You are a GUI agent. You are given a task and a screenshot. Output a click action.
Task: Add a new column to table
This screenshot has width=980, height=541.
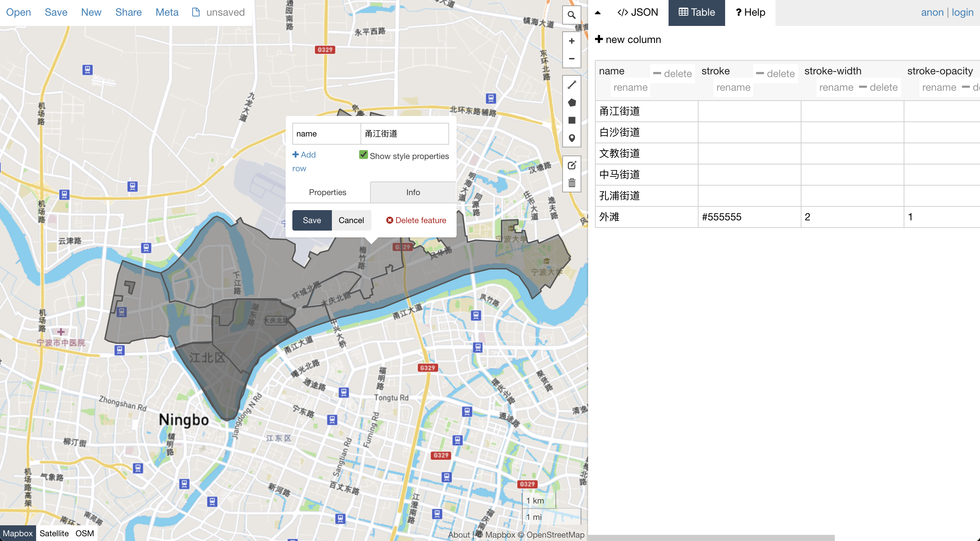pos(628,40)
